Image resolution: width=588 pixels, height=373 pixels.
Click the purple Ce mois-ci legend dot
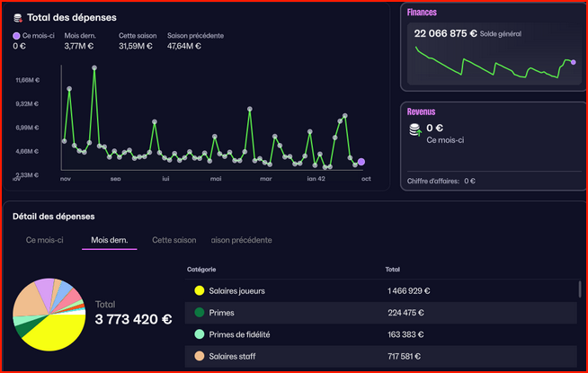coord(17,36)
